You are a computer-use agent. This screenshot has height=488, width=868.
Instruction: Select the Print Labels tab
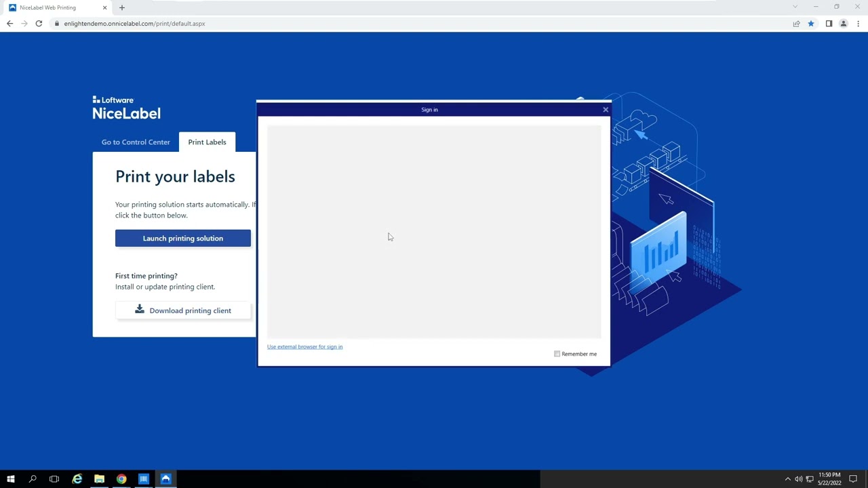[207, 142]
